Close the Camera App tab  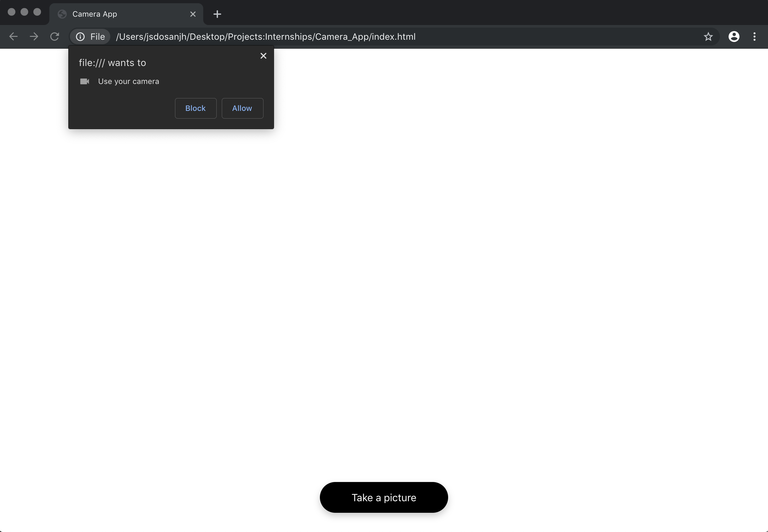point(193,14)
